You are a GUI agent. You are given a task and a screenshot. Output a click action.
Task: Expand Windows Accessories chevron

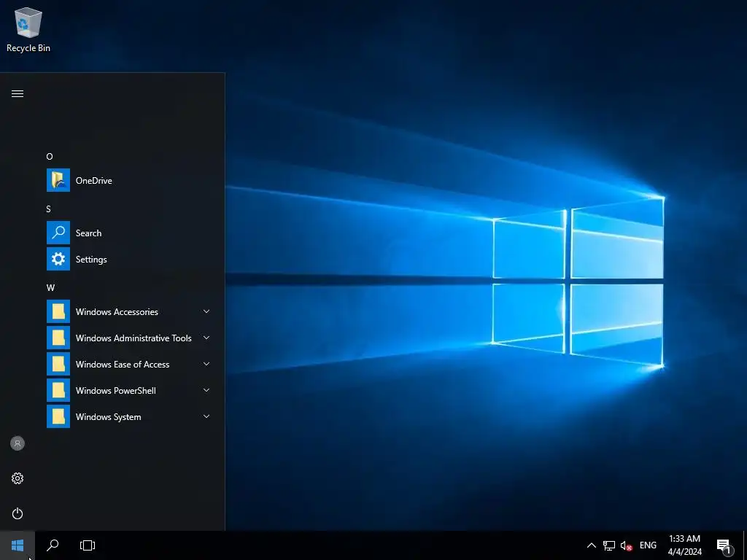click(206, 311)
